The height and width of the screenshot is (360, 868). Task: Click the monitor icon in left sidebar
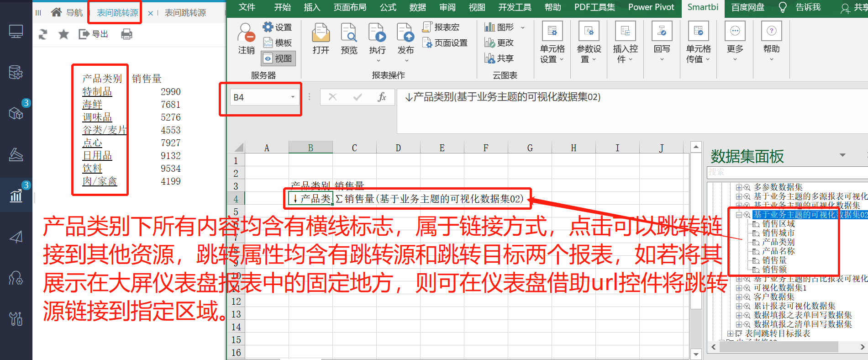click(x=16, y=32)
